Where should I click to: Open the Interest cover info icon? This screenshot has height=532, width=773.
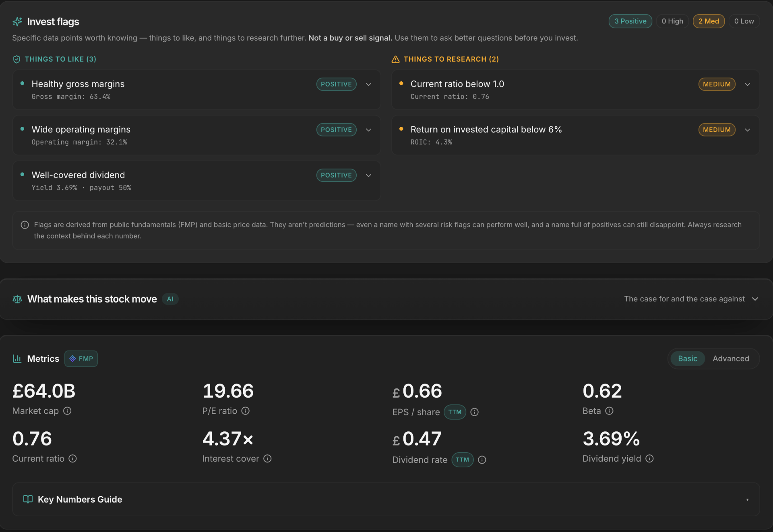pyautogui.click(x=267, y=459)
